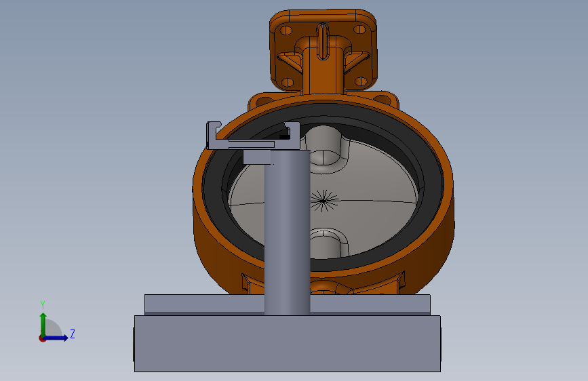Click the bottom-right bolt hole on mounting flange
This screenshot has height=381, width=588.
click(x=361, y=81)
